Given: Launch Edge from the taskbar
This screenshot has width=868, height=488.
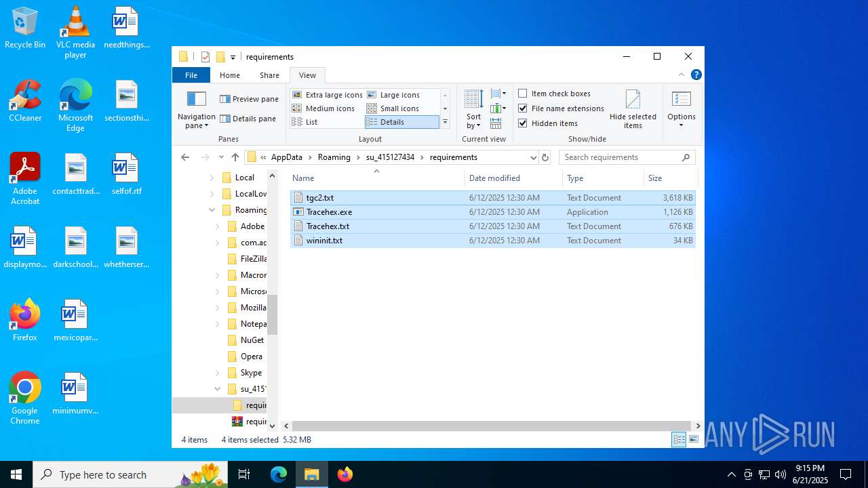Looking at the screenshot, I should tap(279, 474).
